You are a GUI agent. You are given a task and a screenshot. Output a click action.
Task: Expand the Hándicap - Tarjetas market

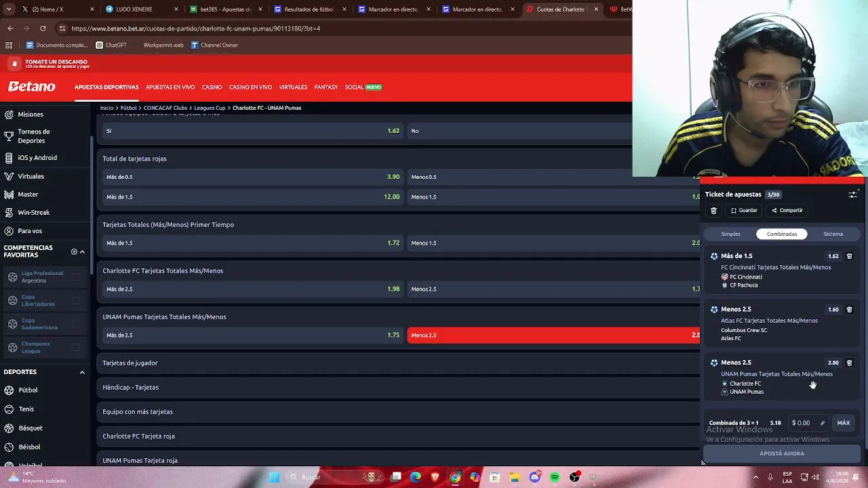click(399, 388)
